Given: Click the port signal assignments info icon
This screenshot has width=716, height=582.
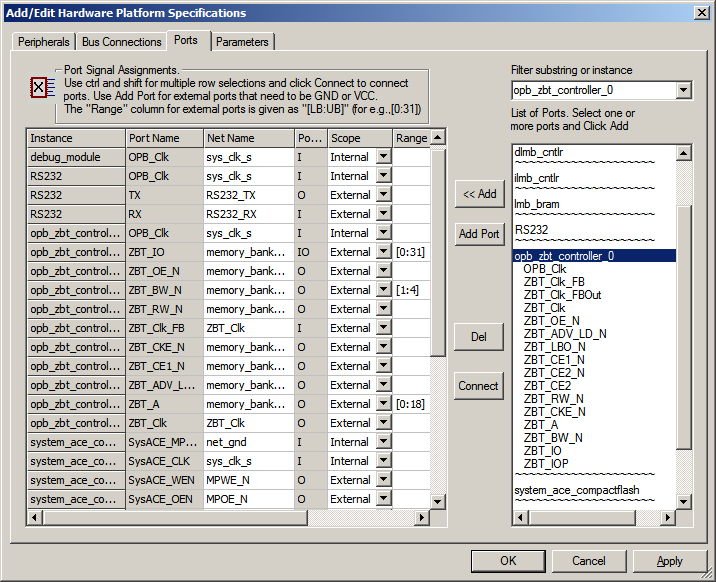Looking at the screenshot, I should tap(39, 88).
